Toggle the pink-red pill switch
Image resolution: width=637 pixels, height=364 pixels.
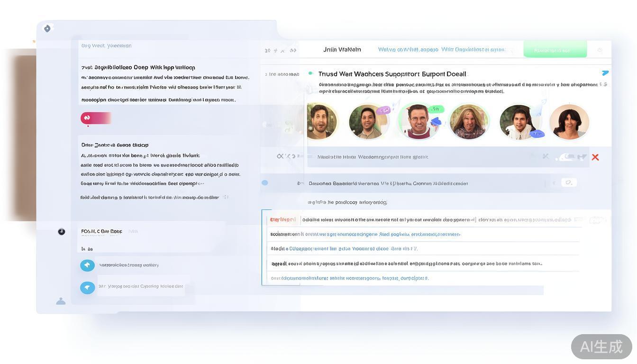tap(95, 118)
